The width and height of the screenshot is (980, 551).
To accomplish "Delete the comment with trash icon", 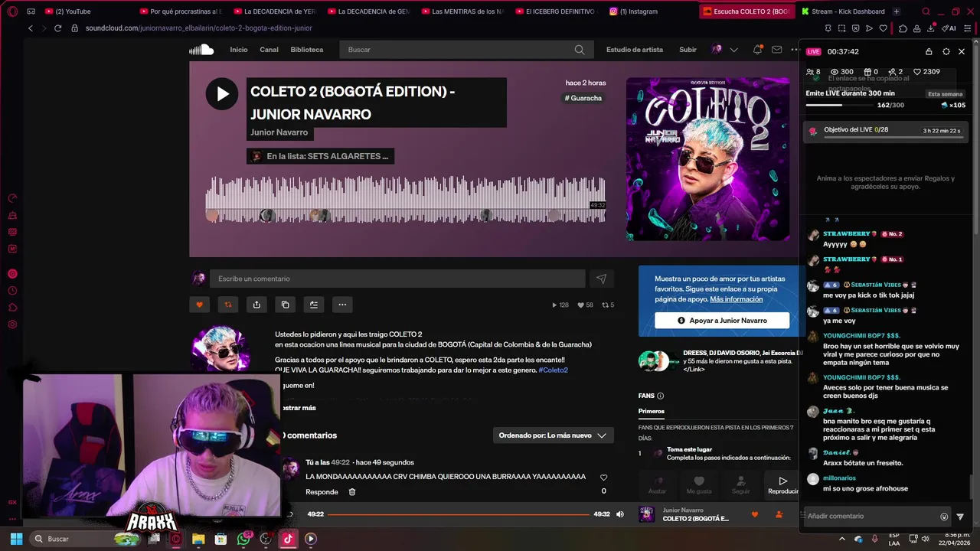I will pos(352,492).
